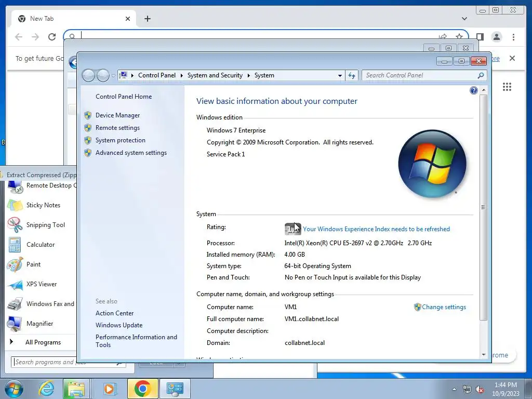
Task: Click the Windows Experience Index refresh link
Action: pyautogui.click(x=376, y=229)
